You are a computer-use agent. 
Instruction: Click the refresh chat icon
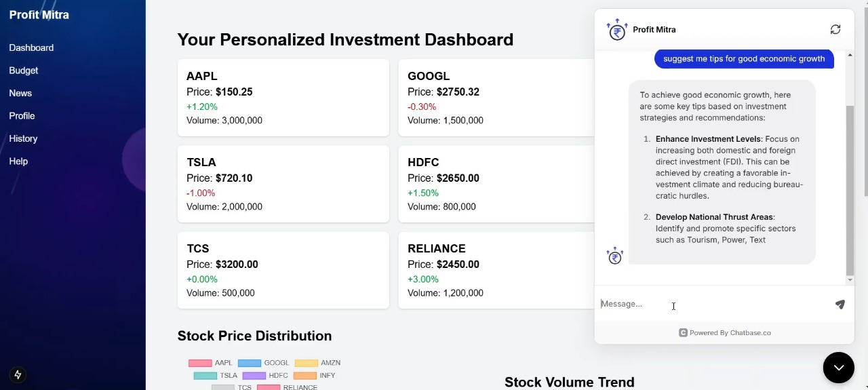pyautogui.click(x=835, y=30)
